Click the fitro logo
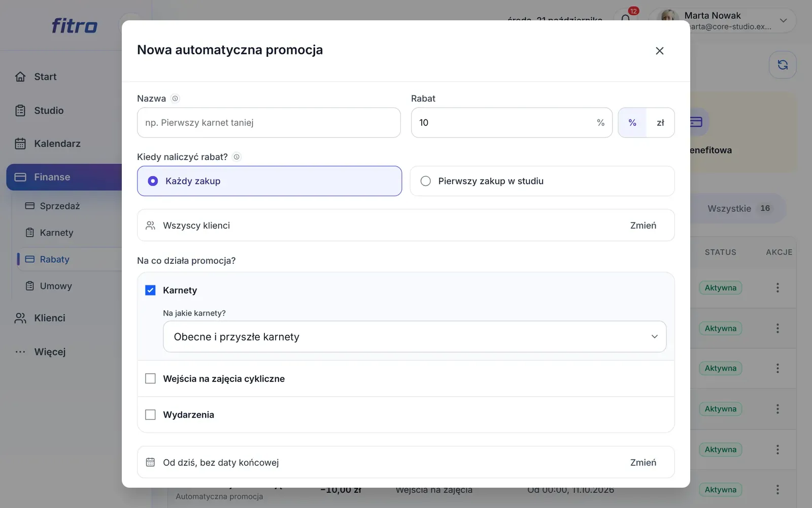 pyautogui.click(x=74, y=25)
